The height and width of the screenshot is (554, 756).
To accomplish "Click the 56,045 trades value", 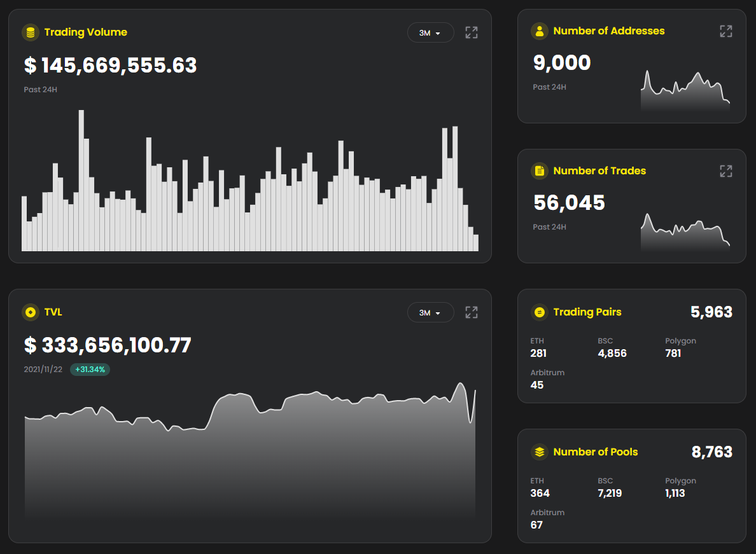I will point(569,203).
